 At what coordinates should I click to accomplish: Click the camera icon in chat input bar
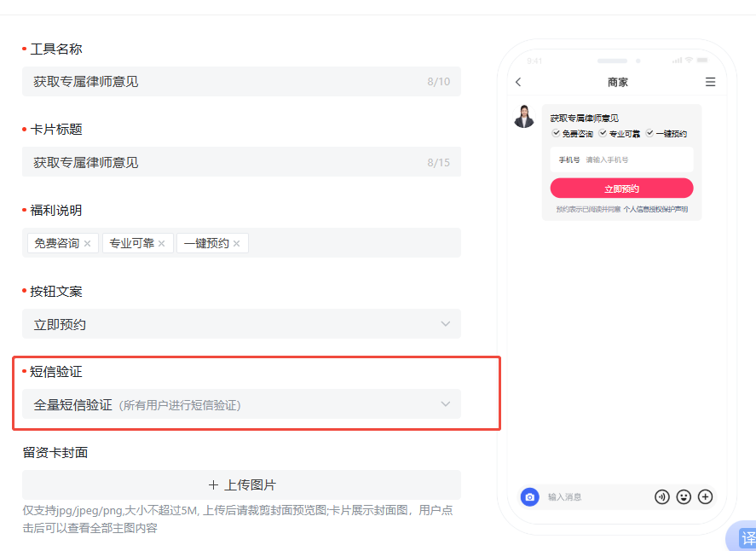click(x=528, y=496)
